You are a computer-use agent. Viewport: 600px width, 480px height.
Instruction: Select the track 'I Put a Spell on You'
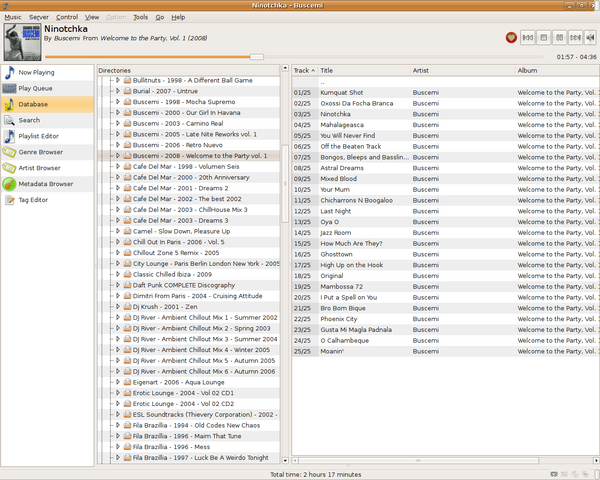[445, 297]
